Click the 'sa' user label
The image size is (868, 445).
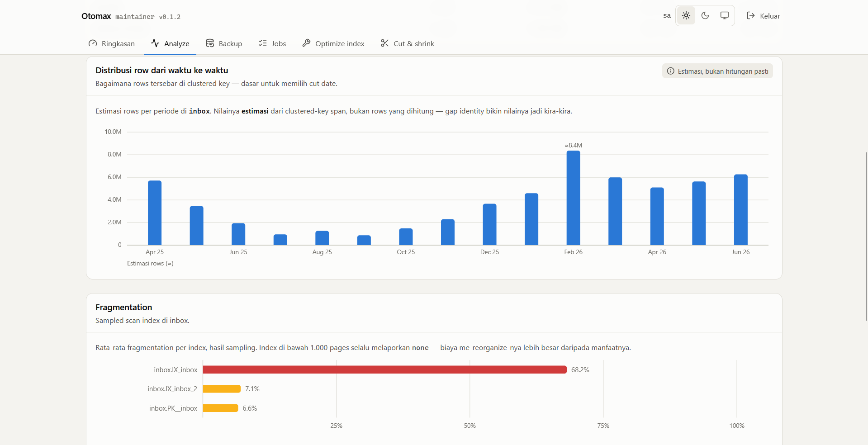tap(667, 16)
